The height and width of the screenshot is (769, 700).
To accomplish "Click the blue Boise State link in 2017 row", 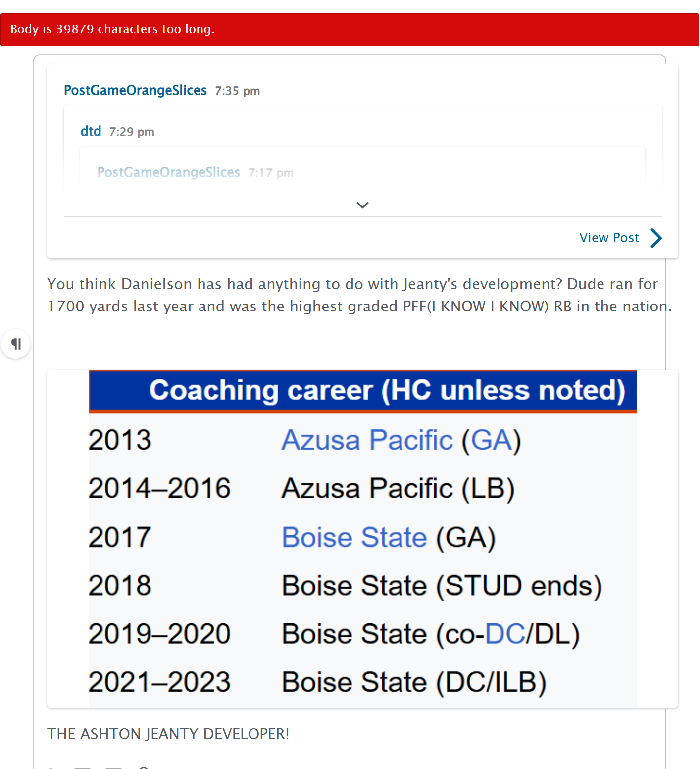I will (x=354, y=537).
